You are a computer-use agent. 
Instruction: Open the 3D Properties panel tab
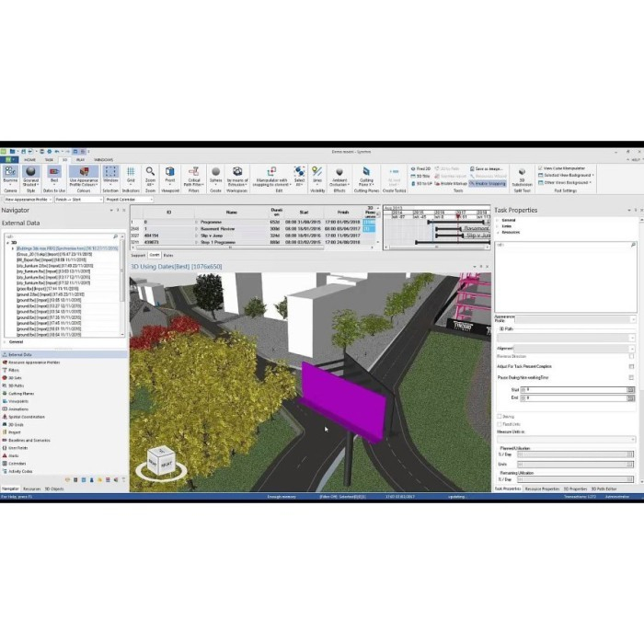[x=575, y=489]
